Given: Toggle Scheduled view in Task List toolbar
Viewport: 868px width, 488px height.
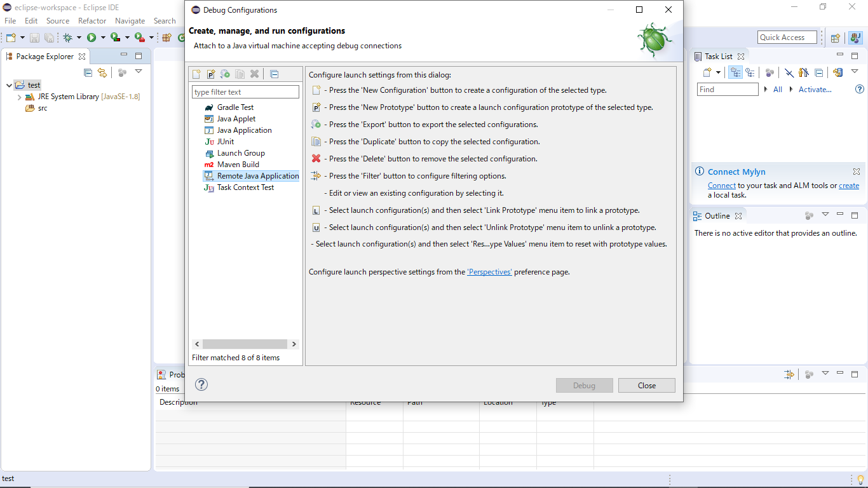Looking at the screenshot, I should (750, 73).
